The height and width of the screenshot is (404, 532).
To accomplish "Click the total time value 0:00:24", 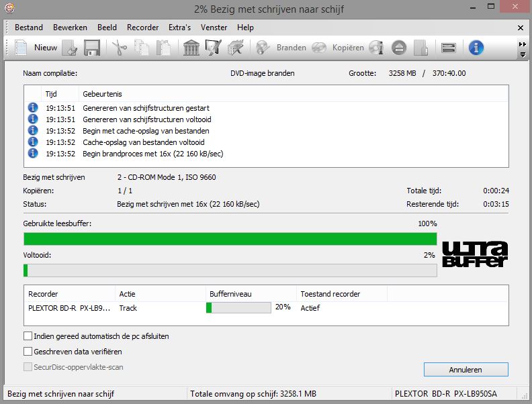I will coord(496,191).
